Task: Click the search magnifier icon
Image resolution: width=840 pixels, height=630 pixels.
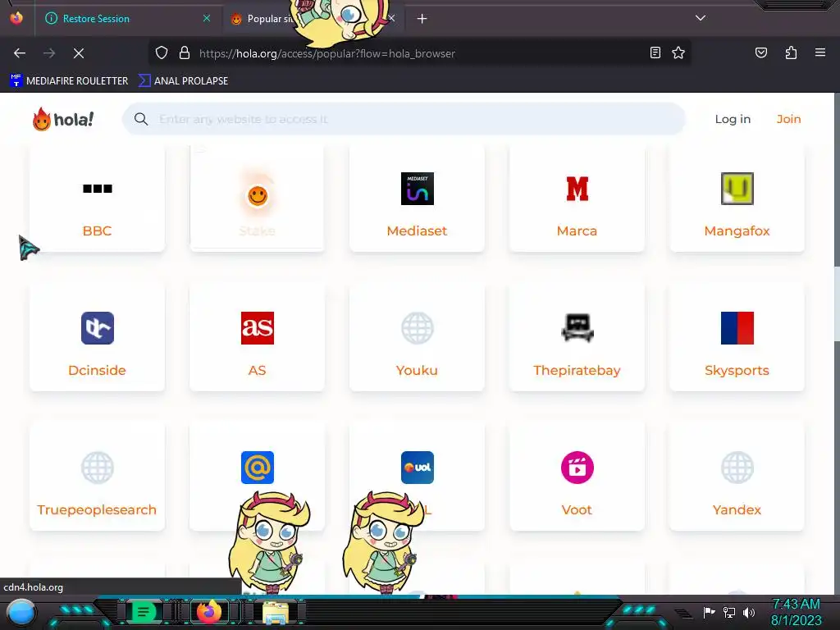Action: [x=141, y=119]
